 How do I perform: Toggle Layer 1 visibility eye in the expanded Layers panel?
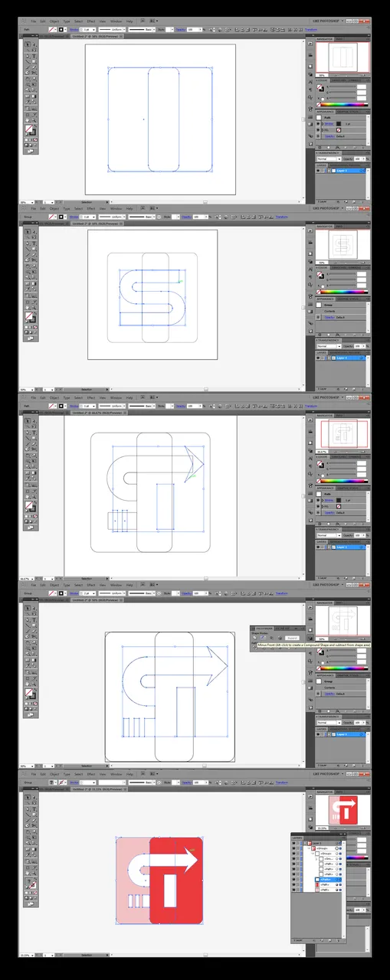click(x=293, y=843)
